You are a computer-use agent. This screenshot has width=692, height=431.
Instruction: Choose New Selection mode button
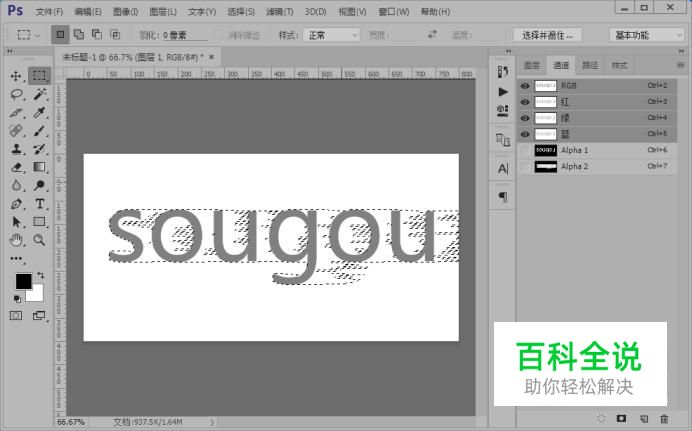[x=60, y=34]
